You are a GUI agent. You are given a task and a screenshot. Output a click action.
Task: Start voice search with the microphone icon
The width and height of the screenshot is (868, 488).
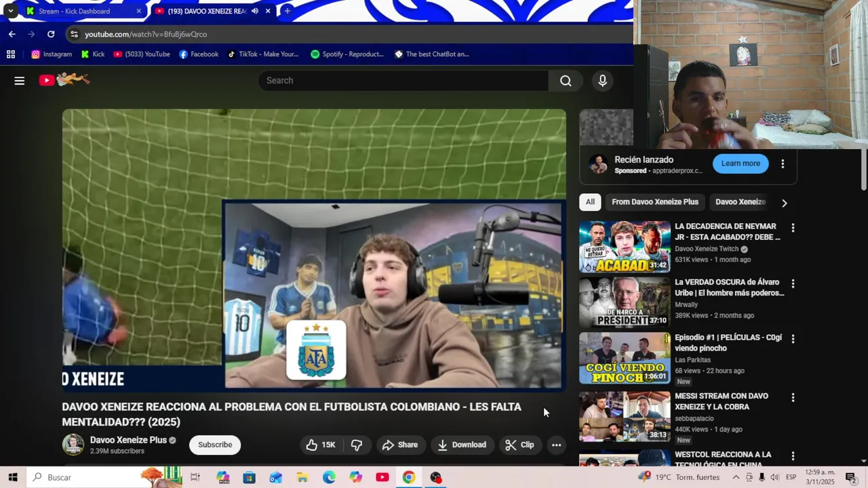point(602,81)
